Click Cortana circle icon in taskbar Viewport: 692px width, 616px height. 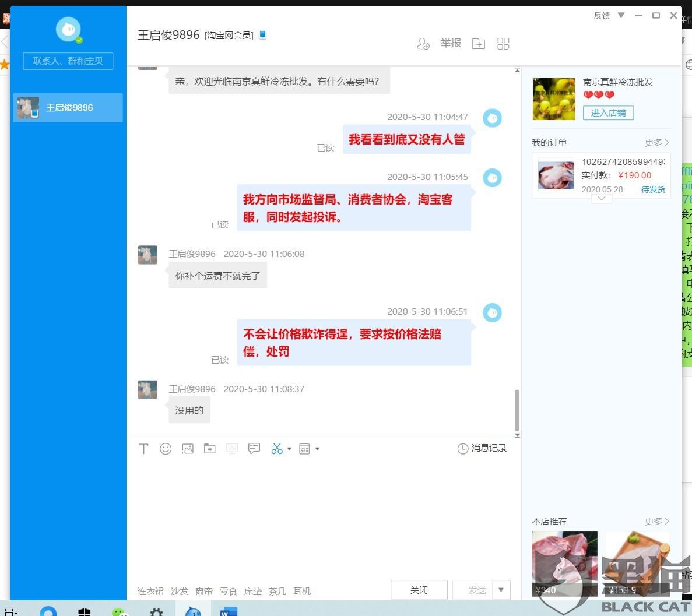[x=48, y=611]
